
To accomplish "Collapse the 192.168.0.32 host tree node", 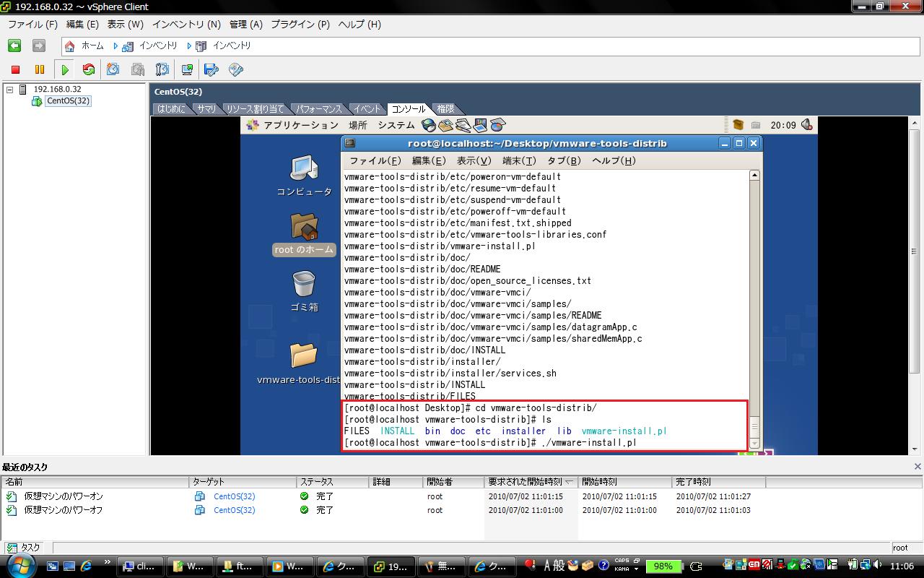I will [10, 90].
